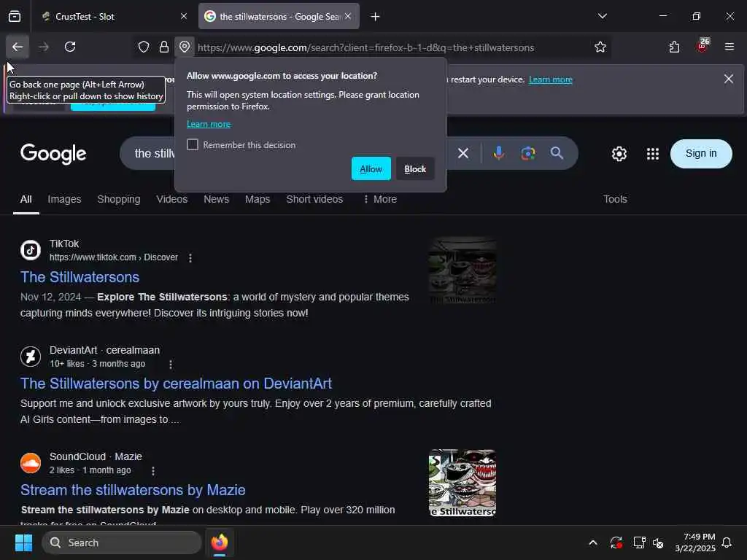
Task: Open a new tab with plus button
Action: pos(376,17)
